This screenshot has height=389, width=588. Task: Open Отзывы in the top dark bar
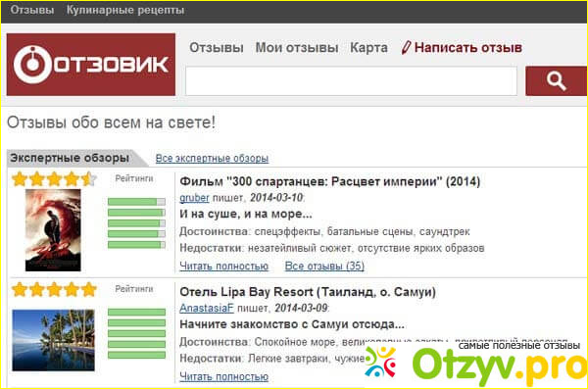click(x=32, y=10)
